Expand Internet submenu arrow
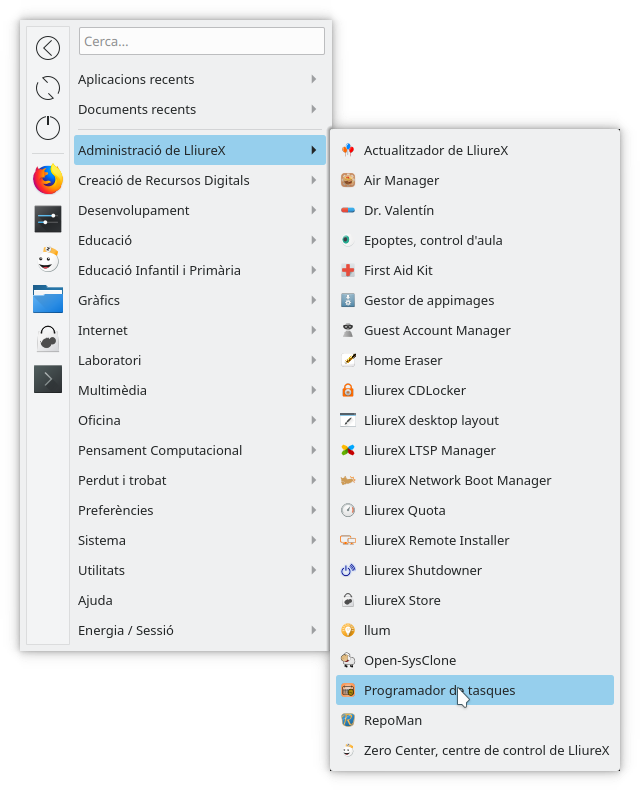 314,330
